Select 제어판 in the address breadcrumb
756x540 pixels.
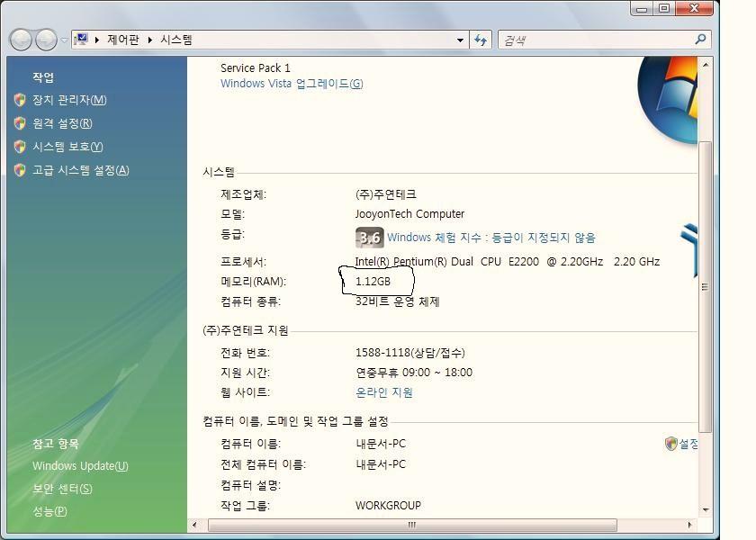(x=123, y=40)
